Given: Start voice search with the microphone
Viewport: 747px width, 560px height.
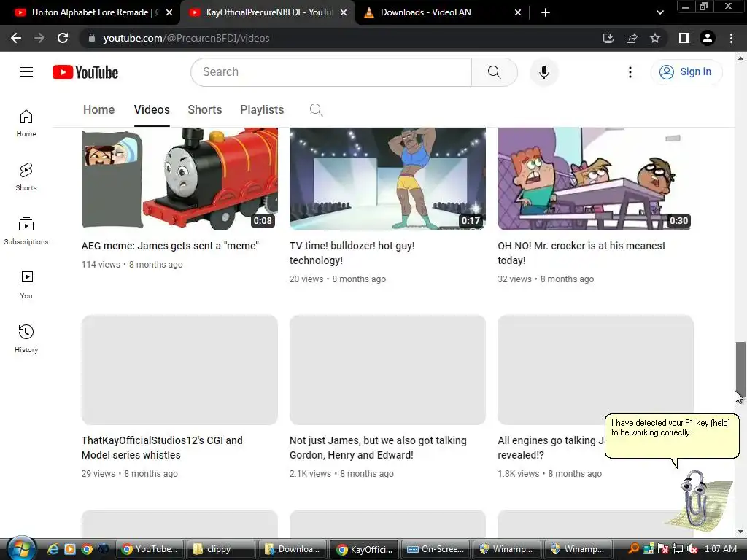Looking at the screenshot, I should pyautogui.click(x=543, y=72).
